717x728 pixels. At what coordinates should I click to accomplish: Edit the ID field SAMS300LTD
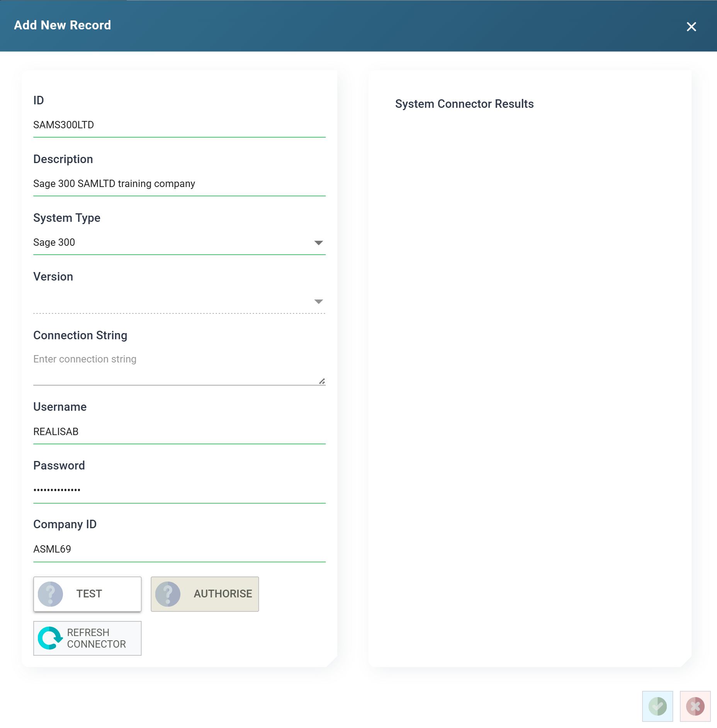[x=179, y=125]
